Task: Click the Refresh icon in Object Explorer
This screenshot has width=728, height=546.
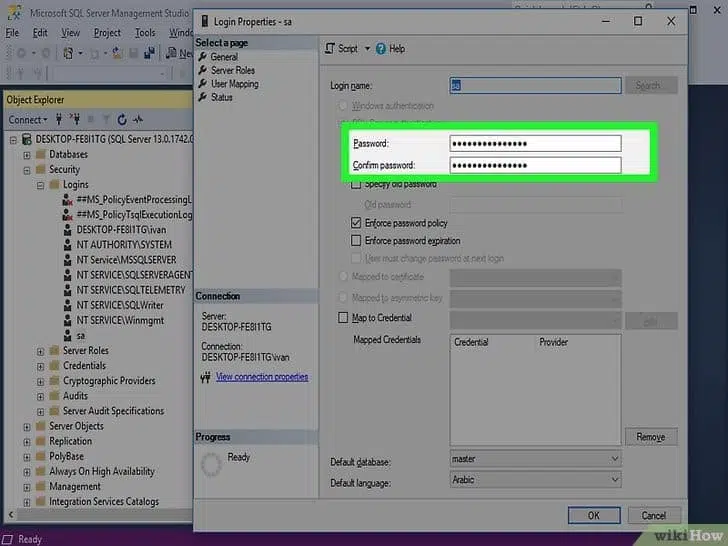Action: pyautogui.click(x=122, y=120)
